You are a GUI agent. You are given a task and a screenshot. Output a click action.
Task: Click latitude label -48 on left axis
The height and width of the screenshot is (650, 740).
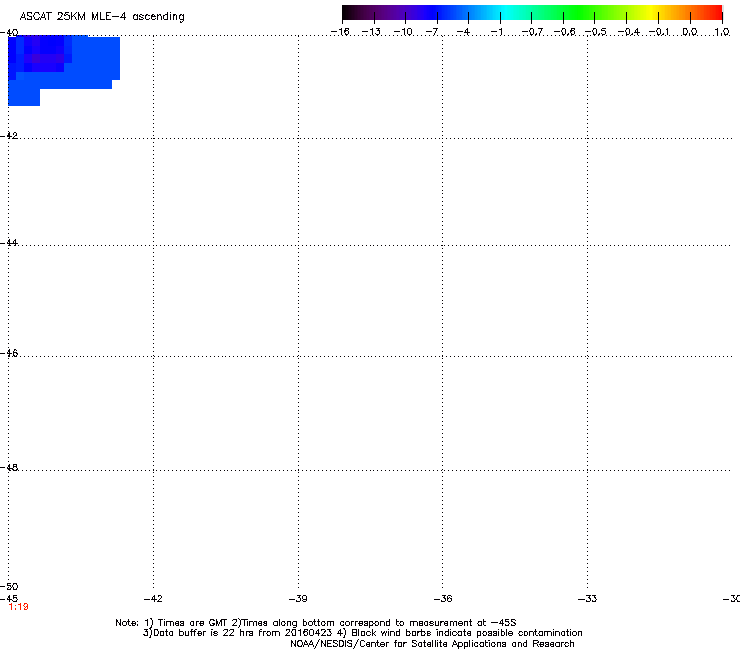pos(9,467)
